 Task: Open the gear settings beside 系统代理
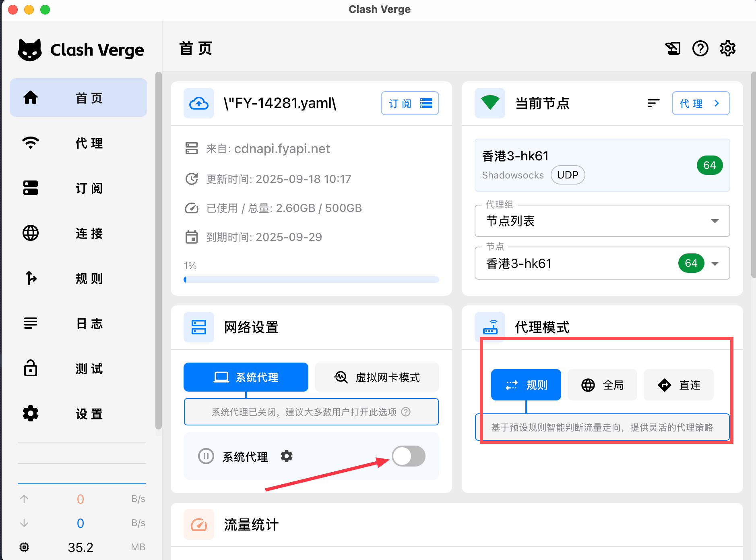point(287,456)
